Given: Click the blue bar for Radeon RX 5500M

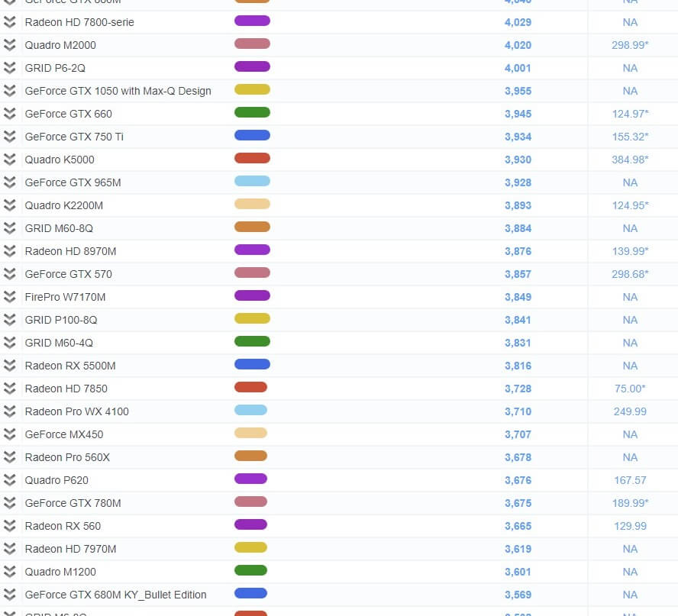Looking at the screenshot, I should (x=252, y=364).
